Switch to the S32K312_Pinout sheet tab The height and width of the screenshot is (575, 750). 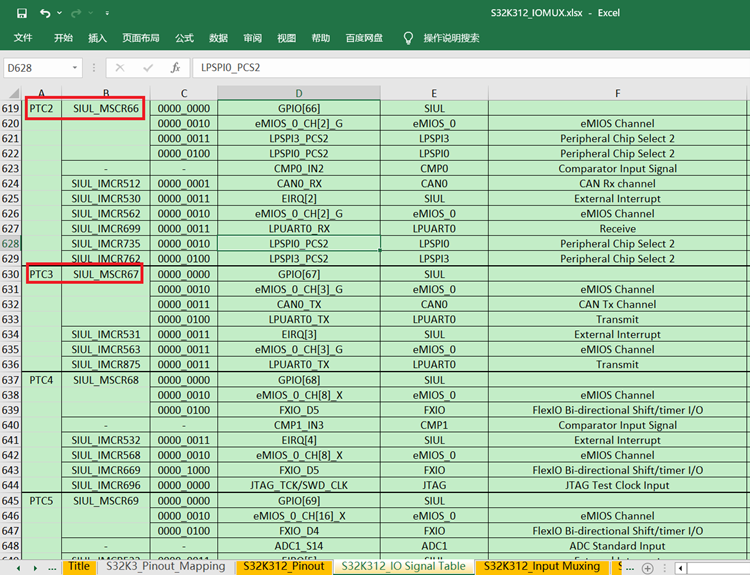[x=284, y=566]
